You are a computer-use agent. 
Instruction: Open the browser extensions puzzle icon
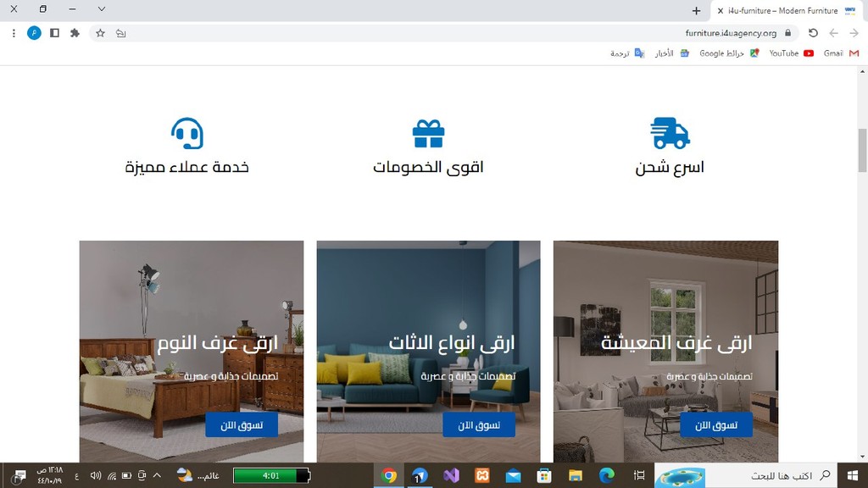(75, 33)
